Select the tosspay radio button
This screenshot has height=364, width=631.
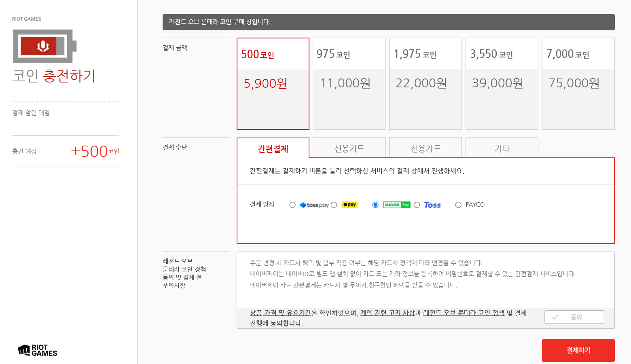[292, 205]
